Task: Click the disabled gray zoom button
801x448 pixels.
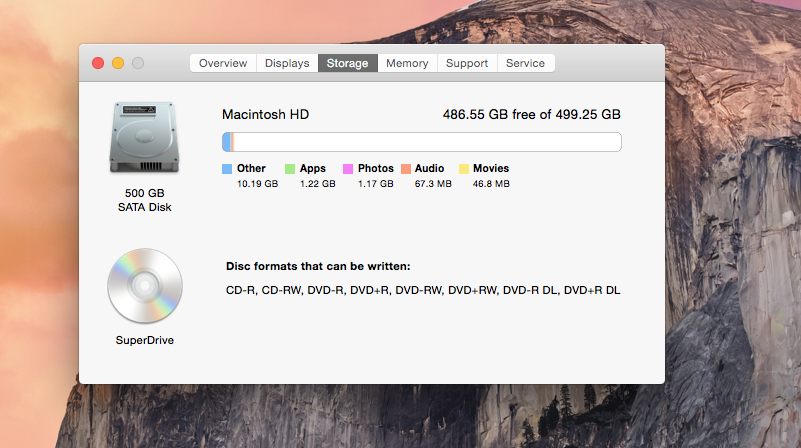Action: (x=138, y=63)
